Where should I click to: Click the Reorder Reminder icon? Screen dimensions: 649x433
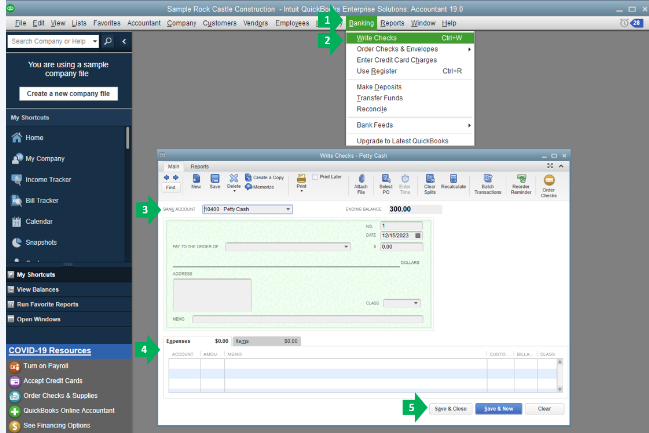(521, 178)
